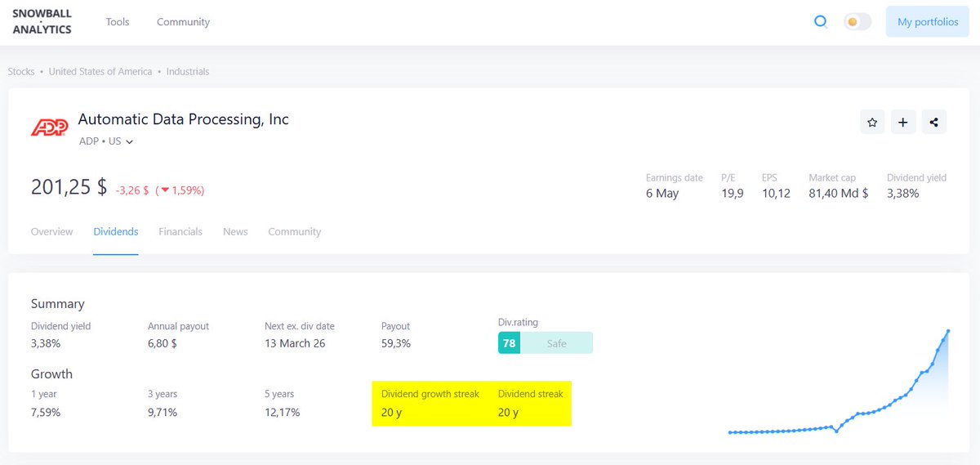Switch to the Overview tab
The image size is (980, 465).
coord(51,232)
